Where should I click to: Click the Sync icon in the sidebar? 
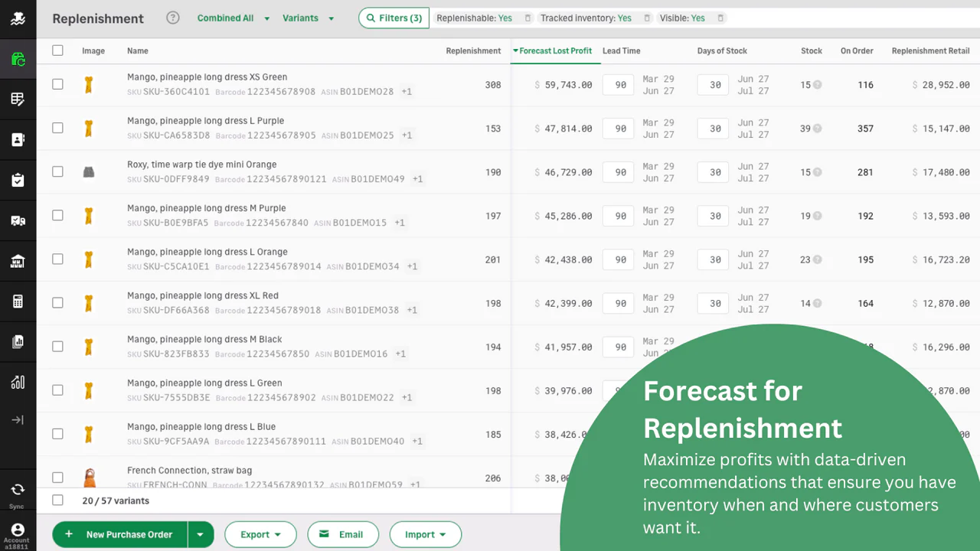pyautogui.click(x=17, y=491)
